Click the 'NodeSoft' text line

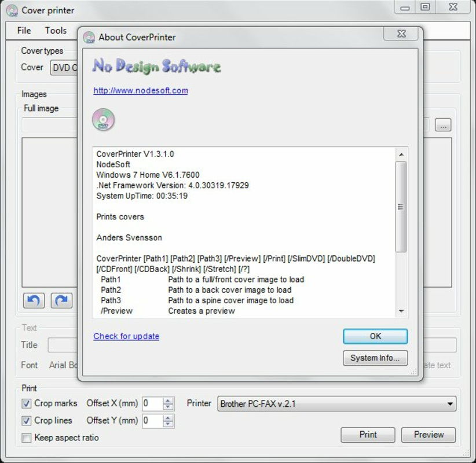click(113, 164)
